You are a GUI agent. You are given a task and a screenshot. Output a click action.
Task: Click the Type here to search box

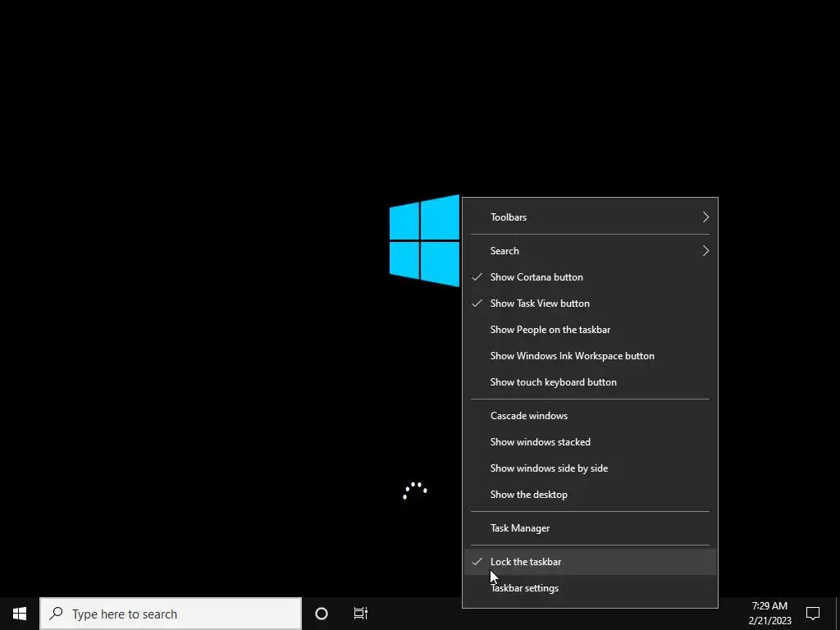pos(171,614)
